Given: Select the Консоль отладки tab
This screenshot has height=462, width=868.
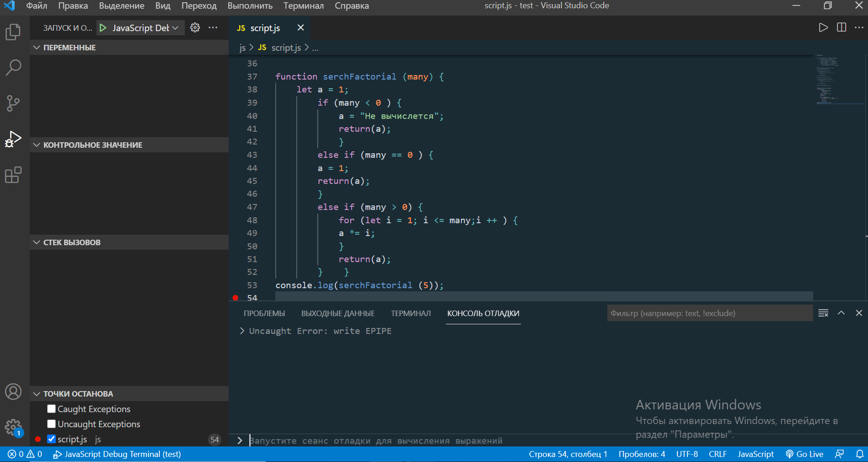Looking at the screenshot, I should [483, 313].
